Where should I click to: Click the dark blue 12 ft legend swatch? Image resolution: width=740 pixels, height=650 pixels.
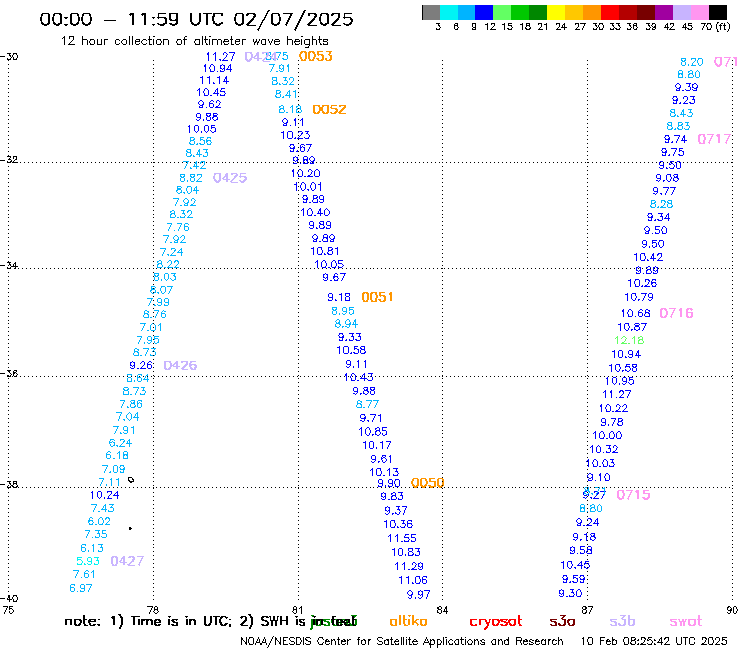484,12
